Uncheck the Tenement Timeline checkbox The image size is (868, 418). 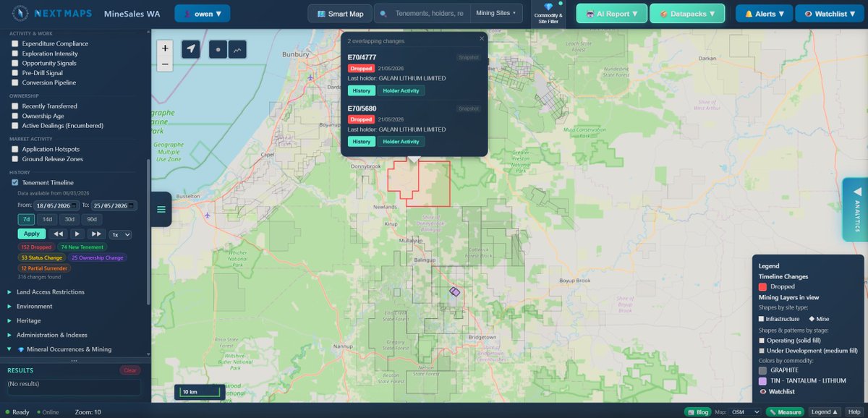point(14,182)
